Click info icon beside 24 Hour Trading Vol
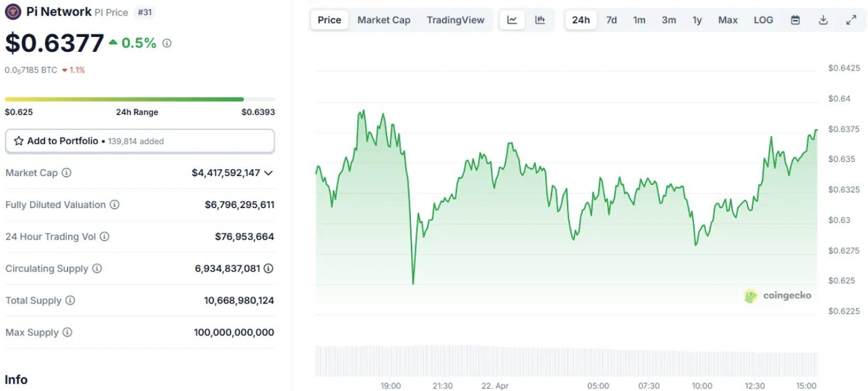 point(104,237)
